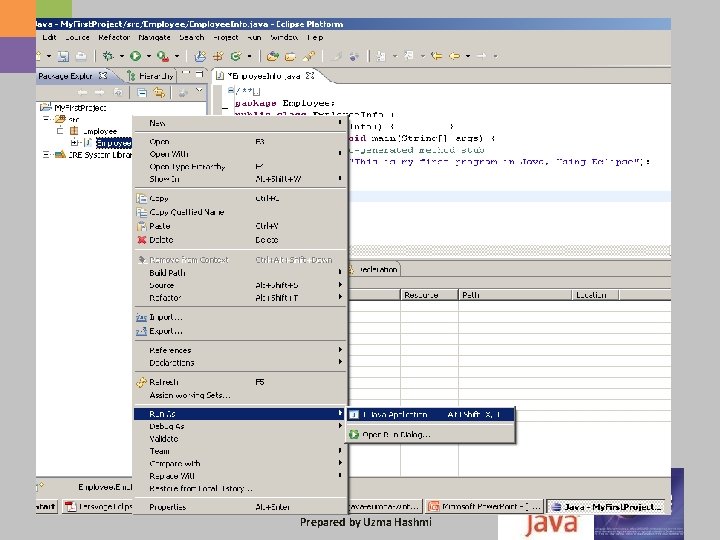The image size is (720, 540).
Task: Select Copy Qualified Name menu item
Action: [240, 212]
